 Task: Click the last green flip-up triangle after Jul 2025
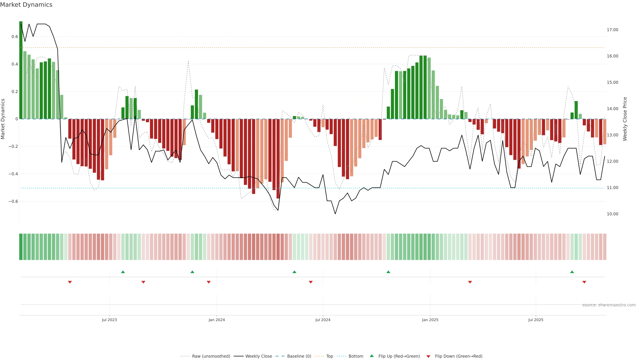572,272
